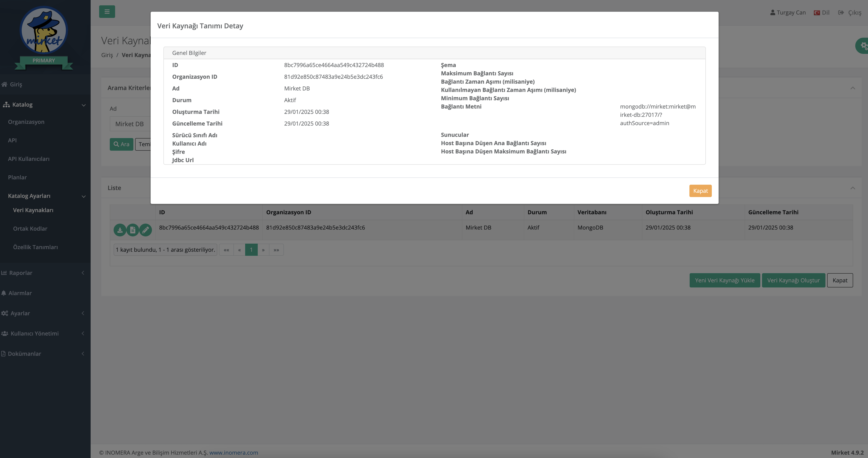Open the www.inomera.com footer link
868x458 pixels.
tap(234, 453)
